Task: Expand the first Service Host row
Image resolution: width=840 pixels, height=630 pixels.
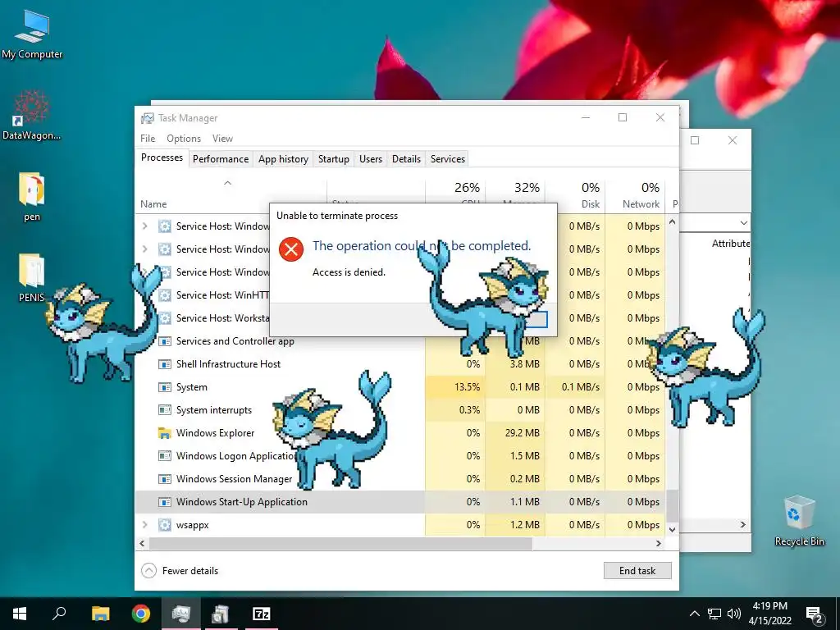Action: [144, 226]
